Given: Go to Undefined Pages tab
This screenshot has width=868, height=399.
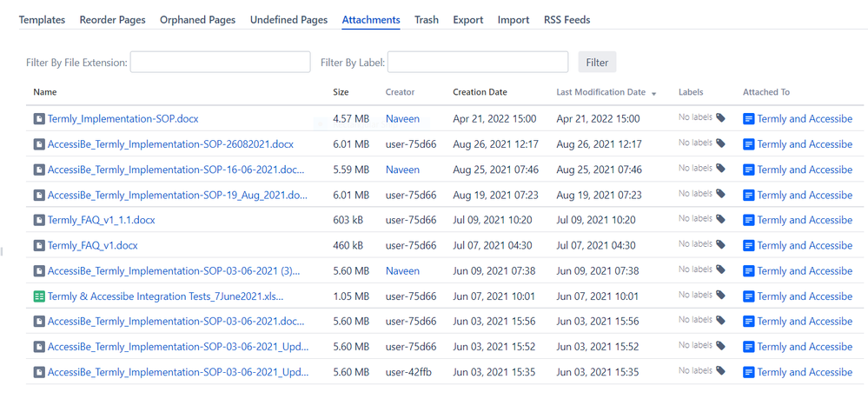Looking at the screenshot, I should (289, 20).
